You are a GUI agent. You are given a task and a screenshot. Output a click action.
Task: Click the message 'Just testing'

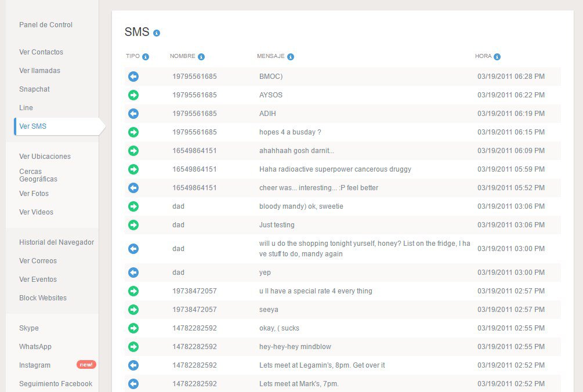(277, 225)
